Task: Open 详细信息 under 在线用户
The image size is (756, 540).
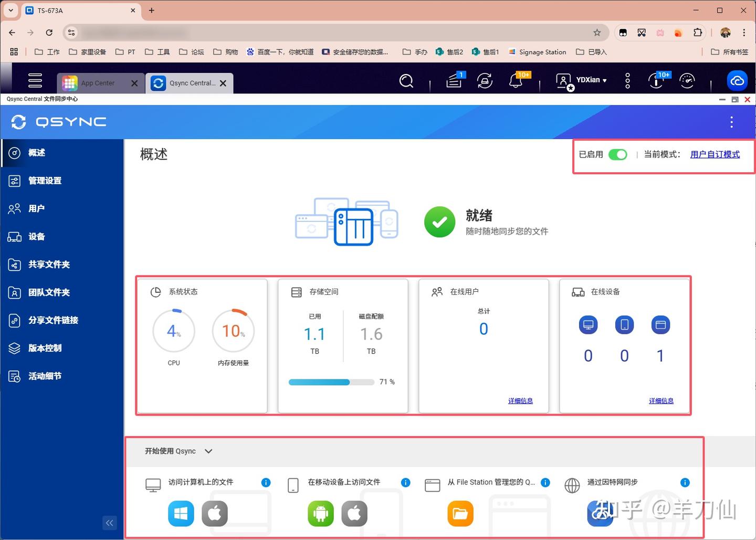Action: [x=520, y=400]
